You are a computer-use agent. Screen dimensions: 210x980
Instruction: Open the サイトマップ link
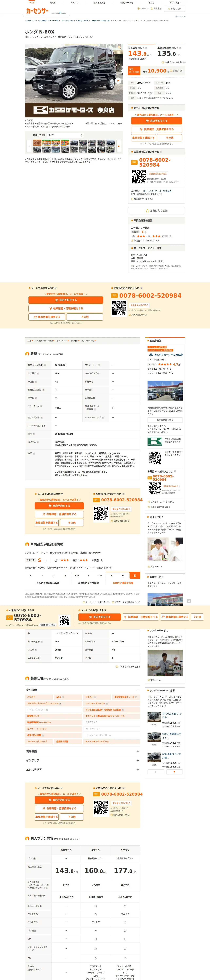tap(180, 16)
